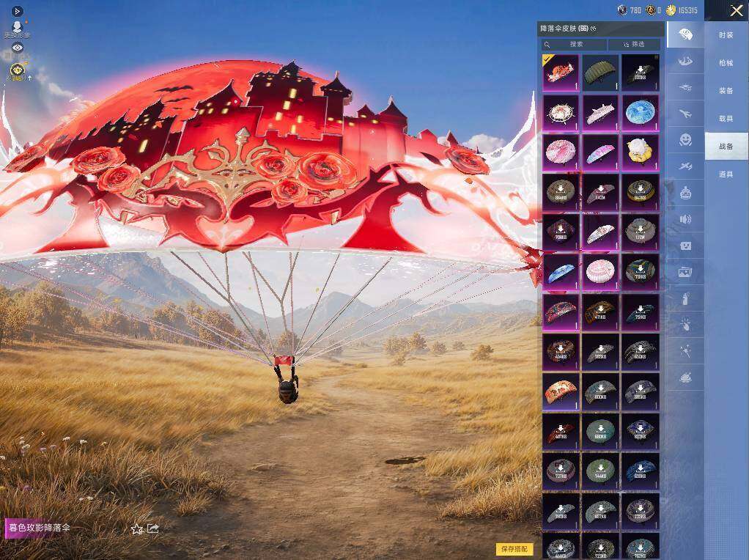Image resolution: width=749 pixels, height=560 pixels.
Task: Select the blue round parachute thumbnail
Action: 641,113
